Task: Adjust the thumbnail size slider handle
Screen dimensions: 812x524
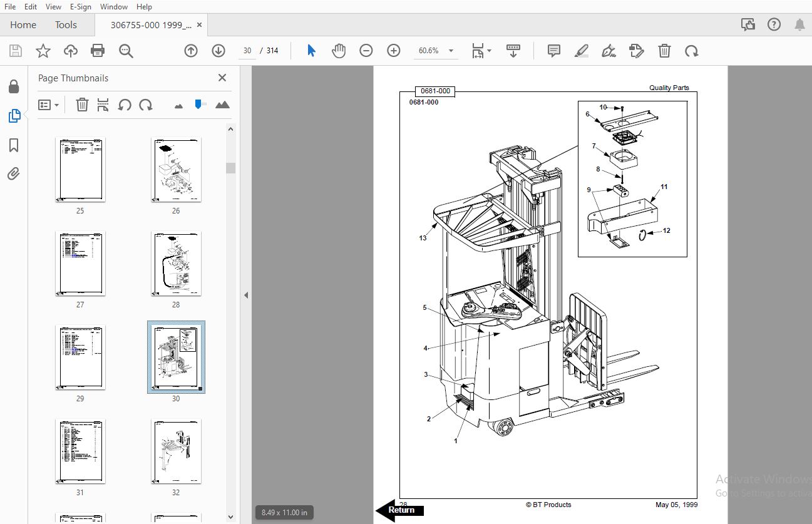Action: tap(200, 104)
